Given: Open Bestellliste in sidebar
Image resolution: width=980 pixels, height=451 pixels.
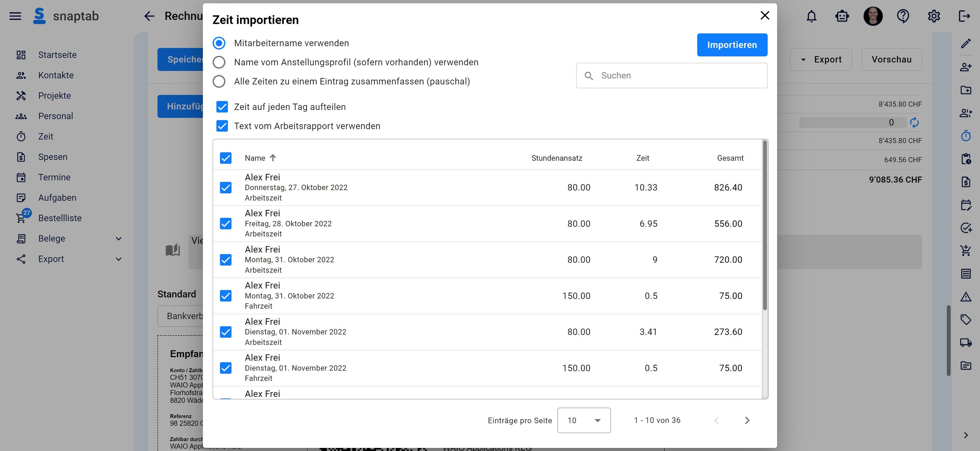Looking at the screenshot, I should 60,218.
